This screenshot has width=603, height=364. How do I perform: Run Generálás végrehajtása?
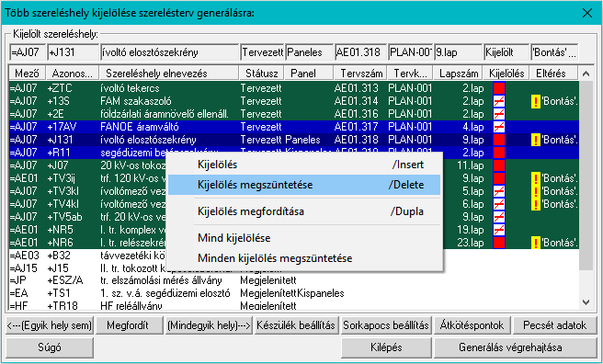coord(516,347)
